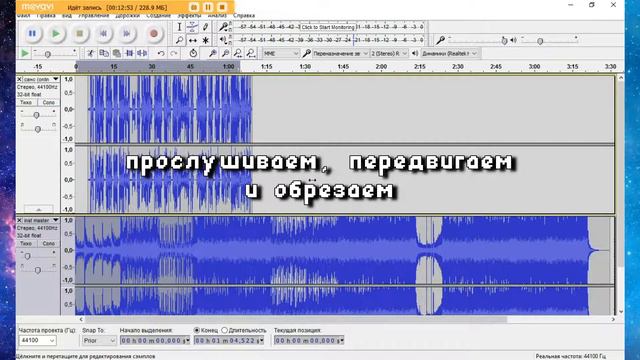Open the Snap To dropdown
The height and width of the screenshot is (360, 640).
click(x=99, y=340)
